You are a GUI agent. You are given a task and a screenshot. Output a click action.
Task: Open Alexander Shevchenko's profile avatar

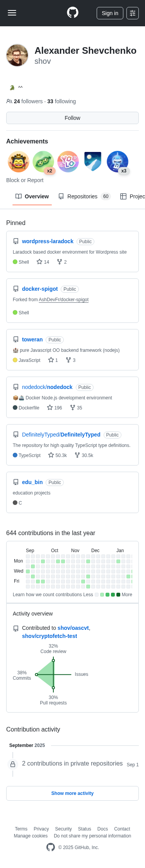(x=17, y=55)
